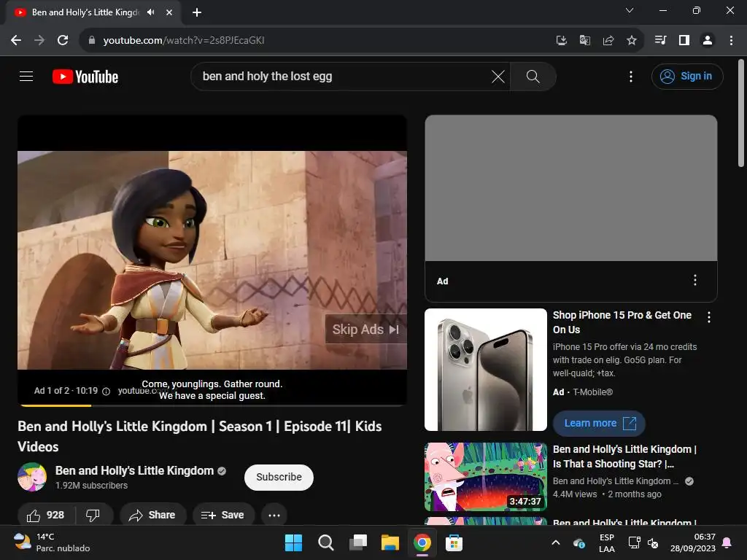Clear the search box with the X
This screenshot has width=747, height=560.
498,76
